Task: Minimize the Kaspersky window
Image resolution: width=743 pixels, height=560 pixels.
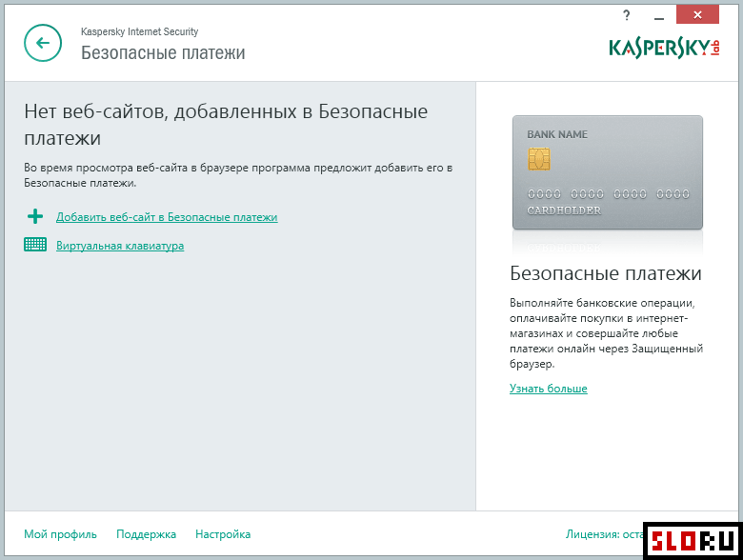Action: [x=658, y=16]
